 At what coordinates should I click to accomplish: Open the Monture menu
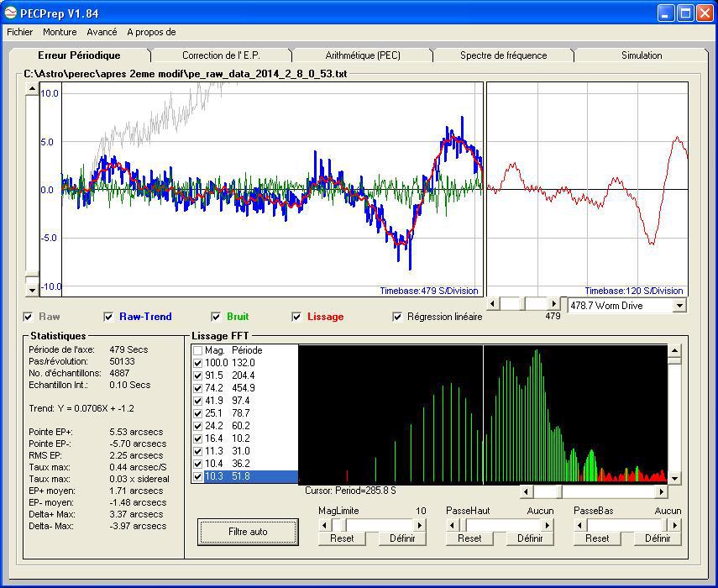(60, 32)
